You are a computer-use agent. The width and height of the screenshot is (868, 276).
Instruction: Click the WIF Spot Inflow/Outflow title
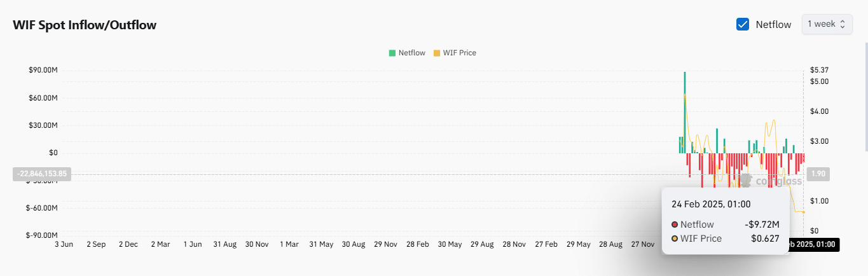point(85,25)
